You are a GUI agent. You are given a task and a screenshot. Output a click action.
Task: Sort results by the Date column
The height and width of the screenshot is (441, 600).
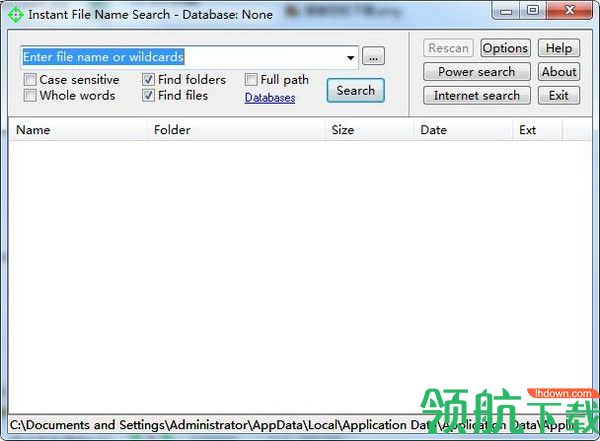click(x=463, y=130)
